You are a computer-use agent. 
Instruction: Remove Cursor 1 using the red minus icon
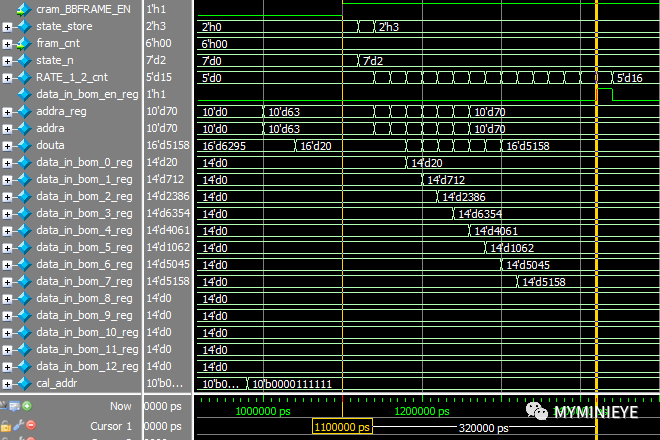point(31,425)
